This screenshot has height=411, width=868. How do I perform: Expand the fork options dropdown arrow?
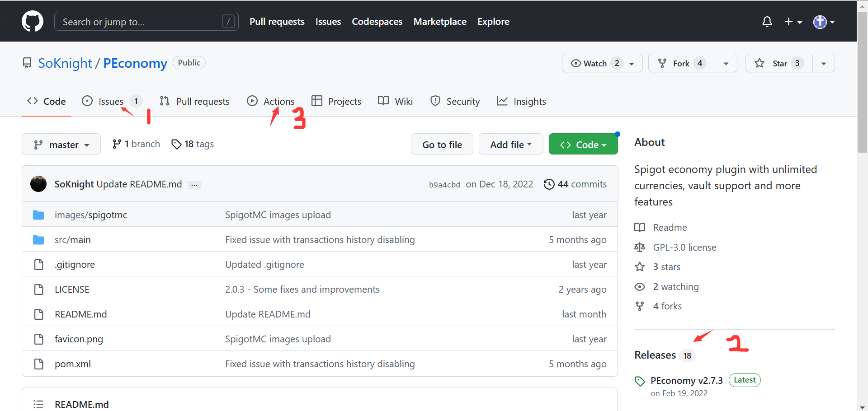pos(726,63)
